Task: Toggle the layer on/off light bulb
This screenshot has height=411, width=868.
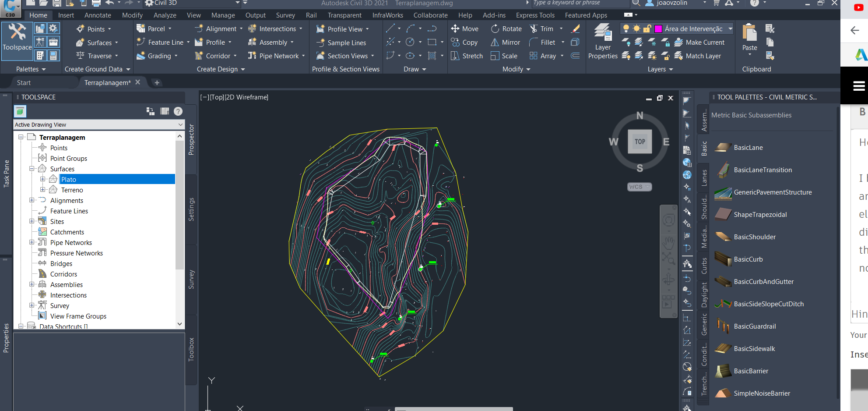Action: pyautogui.click(x=626, y=28)
